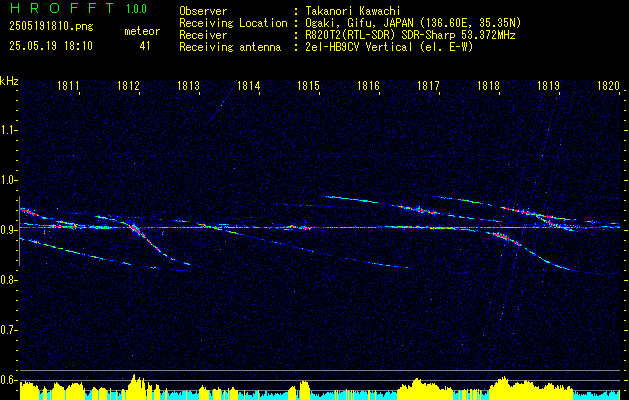Screen dimensions: 629x400
Task: Click time axis marker 1814
Action: tap(248, 85)
